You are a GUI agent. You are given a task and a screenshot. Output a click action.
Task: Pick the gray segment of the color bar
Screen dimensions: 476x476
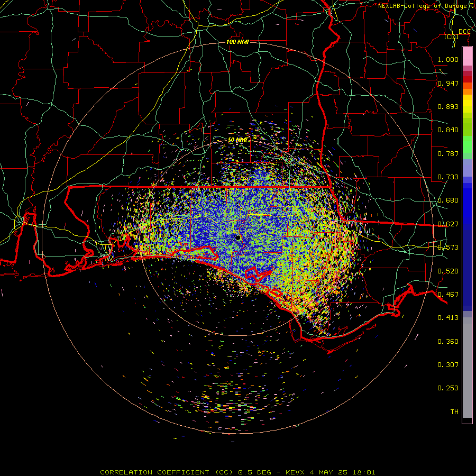(x=467, y=368)
